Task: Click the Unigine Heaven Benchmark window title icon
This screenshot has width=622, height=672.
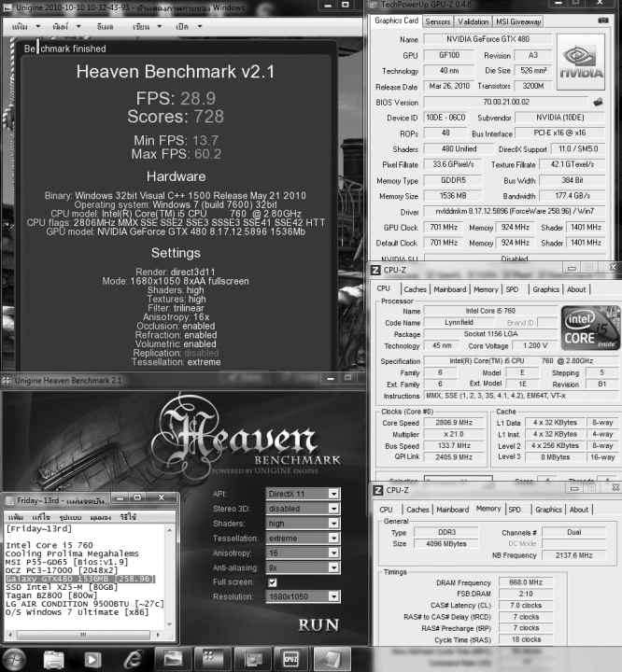Action: 7,380
